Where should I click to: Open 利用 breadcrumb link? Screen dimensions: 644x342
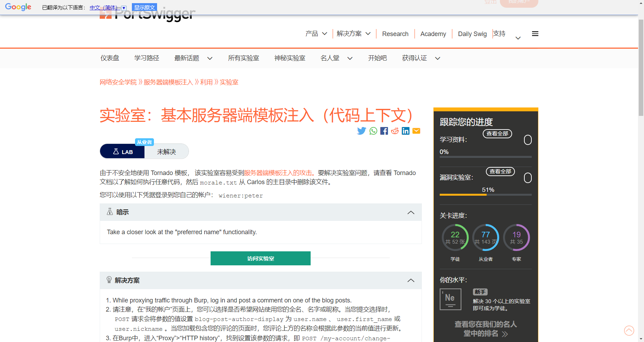click(x=206, y=82)
